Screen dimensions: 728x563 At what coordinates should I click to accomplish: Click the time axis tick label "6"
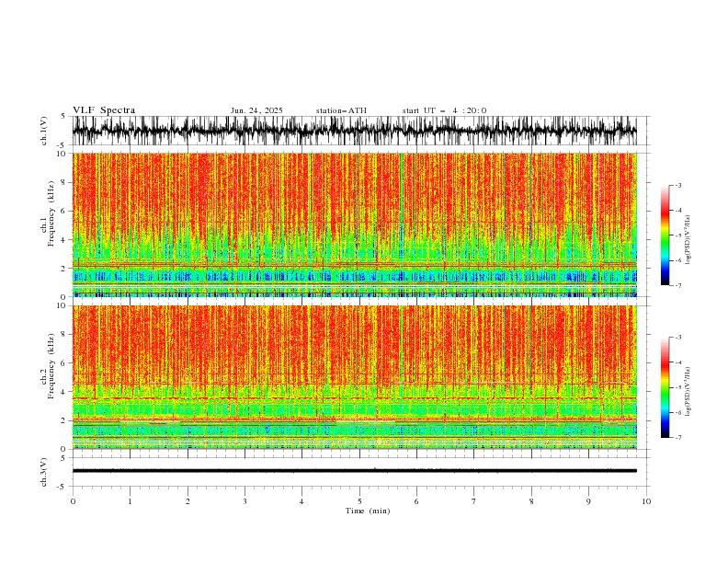416,501
